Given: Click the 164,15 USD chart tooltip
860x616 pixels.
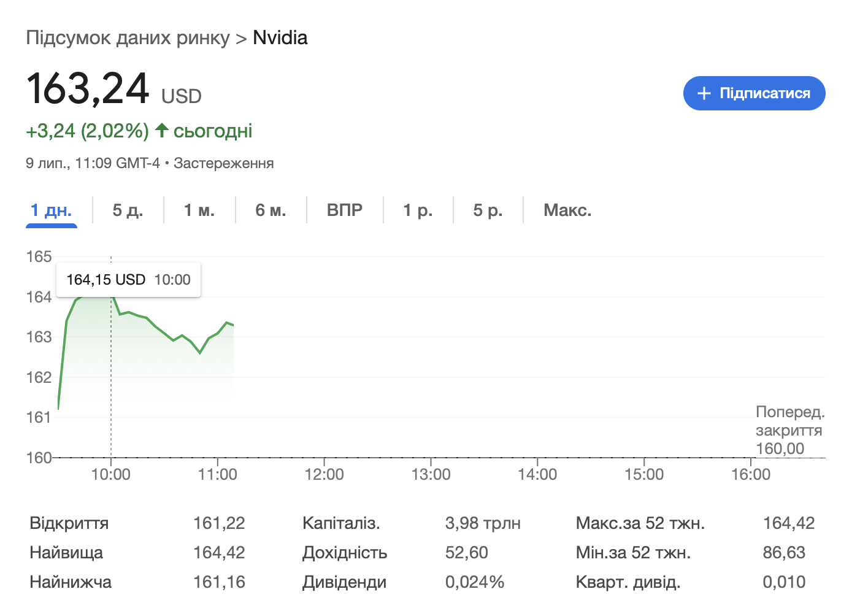Looking at the screenshot, I should click(128, 280).
